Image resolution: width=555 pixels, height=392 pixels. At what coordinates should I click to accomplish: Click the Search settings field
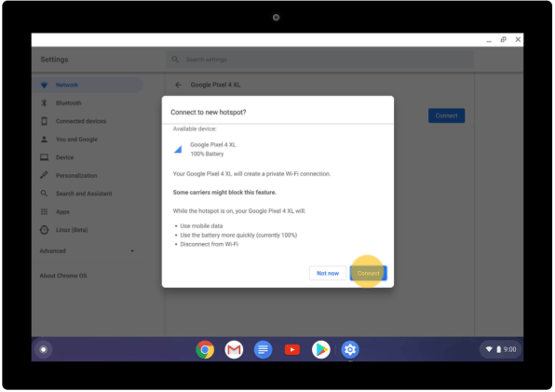(319, 60)
